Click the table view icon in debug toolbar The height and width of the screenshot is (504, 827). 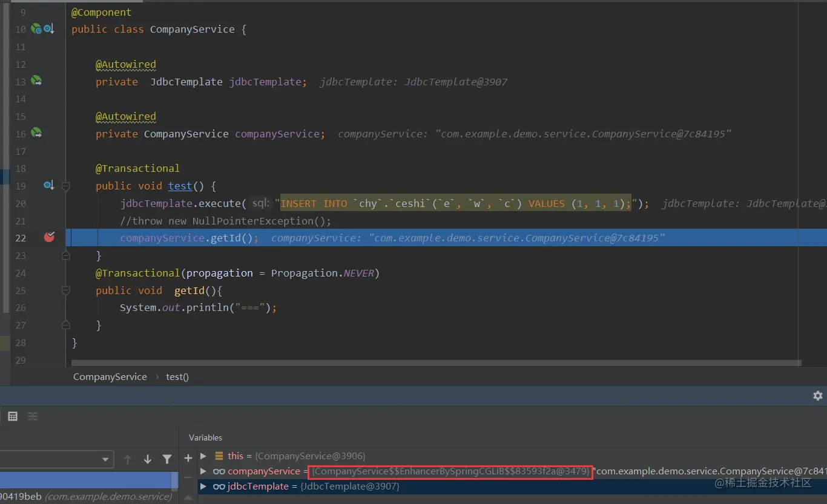tap(13, 416)
